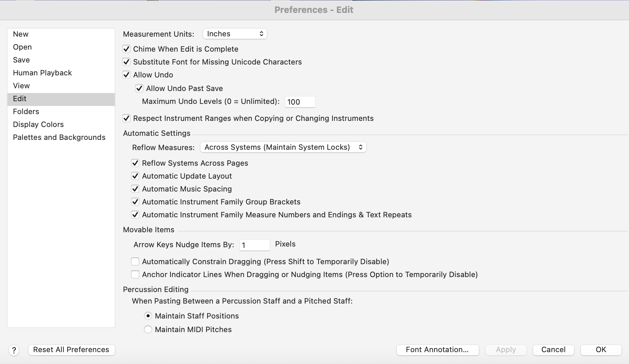This screenshot has width=629, height=364.
Task: Enable Anchor Indicator Lines checkbox
Action: 135,274
